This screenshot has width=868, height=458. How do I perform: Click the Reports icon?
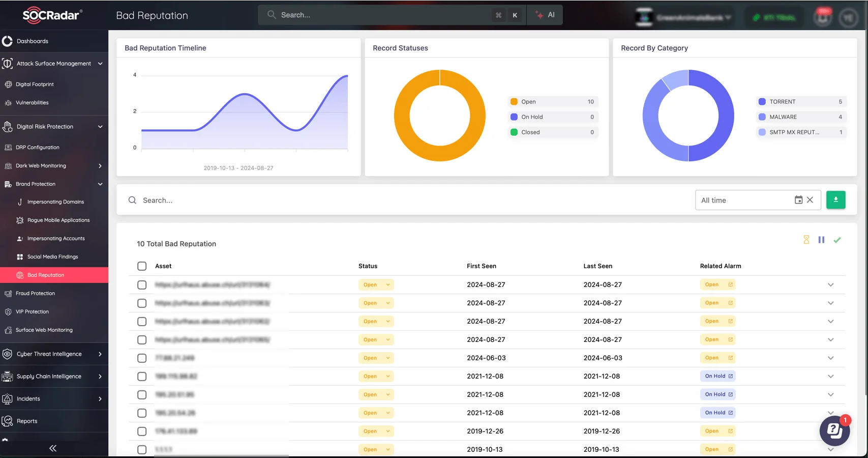(x=7, y=421)
